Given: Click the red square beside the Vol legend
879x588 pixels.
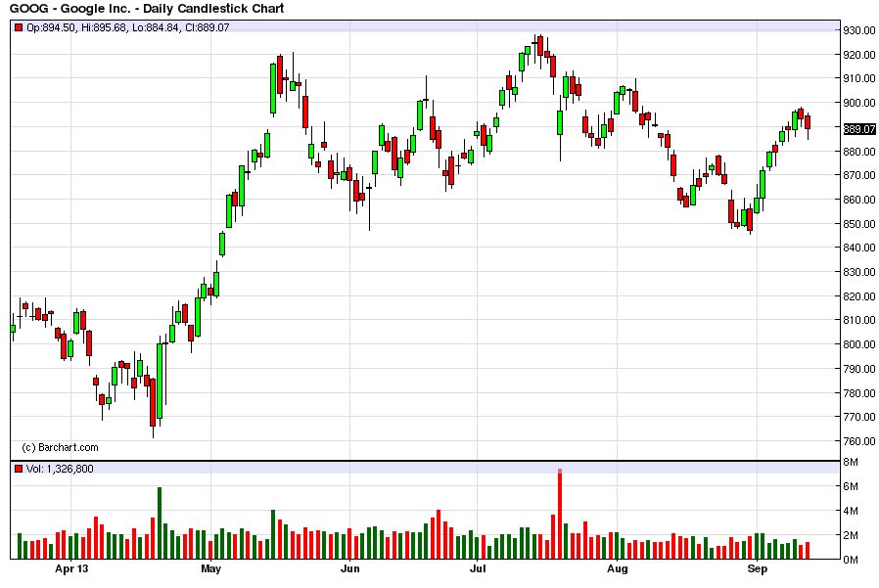Looking at the screenshot, I should (x=19, y=469).
